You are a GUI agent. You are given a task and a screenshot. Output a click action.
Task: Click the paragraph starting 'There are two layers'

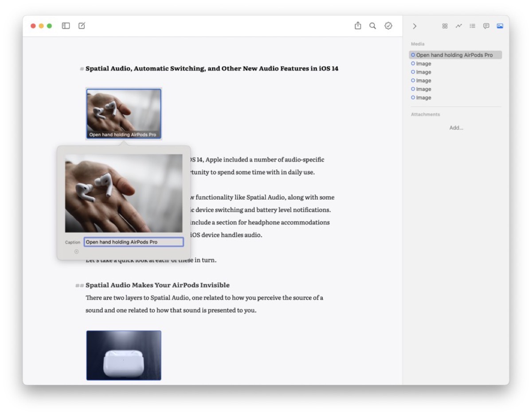coord(204,304)
